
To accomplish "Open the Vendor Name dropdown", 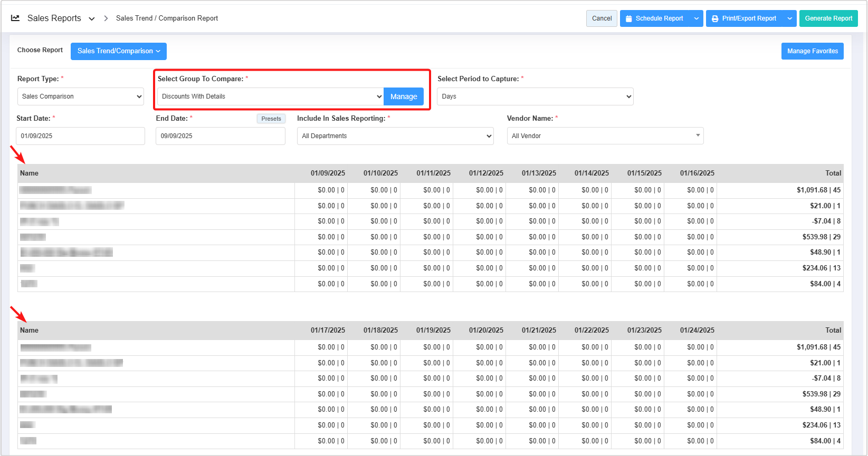I will tap(605, 136).
